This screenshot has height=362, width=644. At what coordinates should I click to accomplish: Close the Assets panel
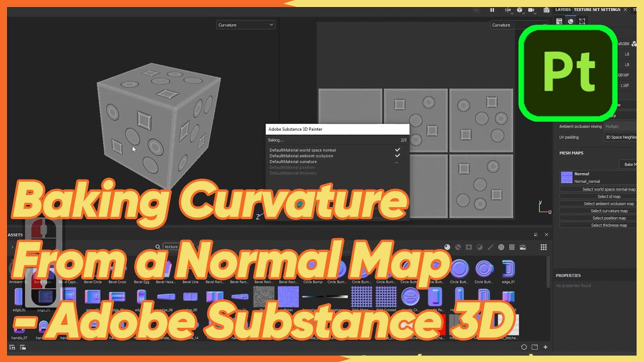(x=546, y=235)
